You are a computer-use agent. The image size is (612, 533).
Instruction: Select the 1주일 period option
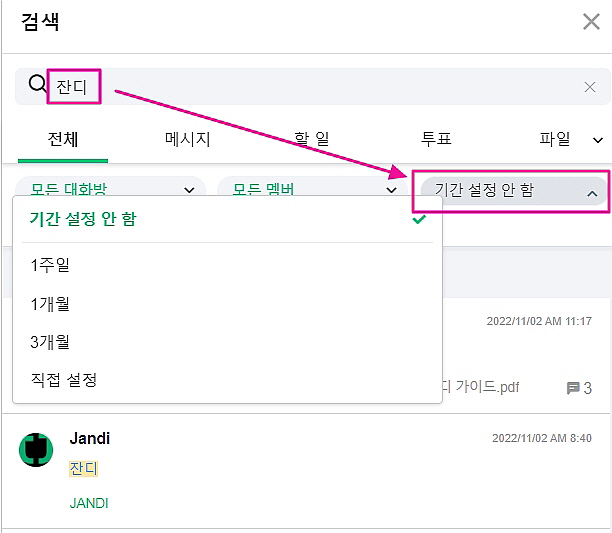[x=50, y=265]
